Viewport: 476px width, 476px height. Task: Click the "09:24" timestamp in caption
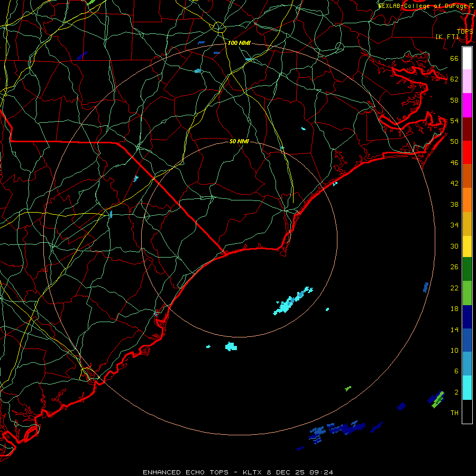click(x=321, y=472)
